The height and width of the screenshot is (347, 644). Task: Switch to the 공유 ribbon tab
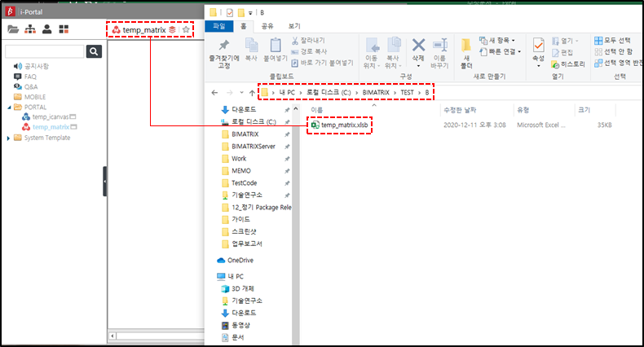[x=267, y=26]
